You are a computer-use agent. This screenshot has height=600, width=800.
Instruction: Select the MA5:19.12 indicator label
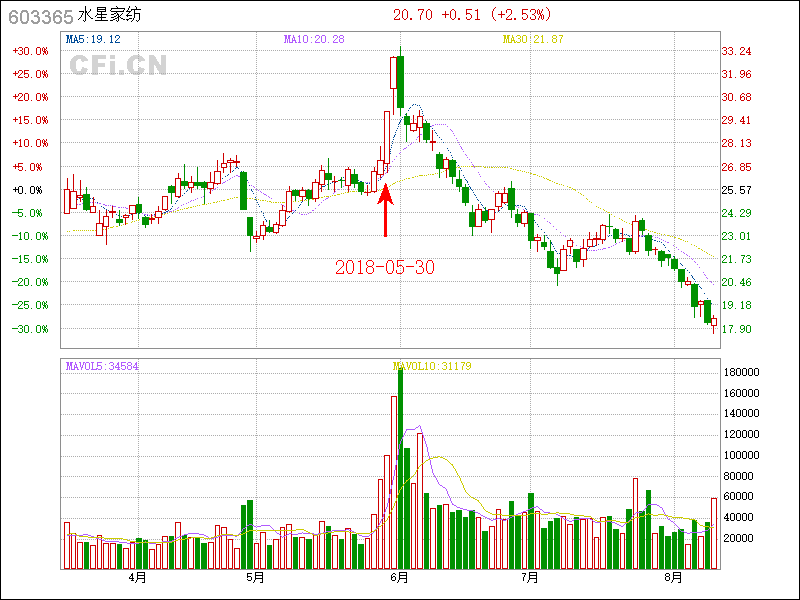point(93,40)
